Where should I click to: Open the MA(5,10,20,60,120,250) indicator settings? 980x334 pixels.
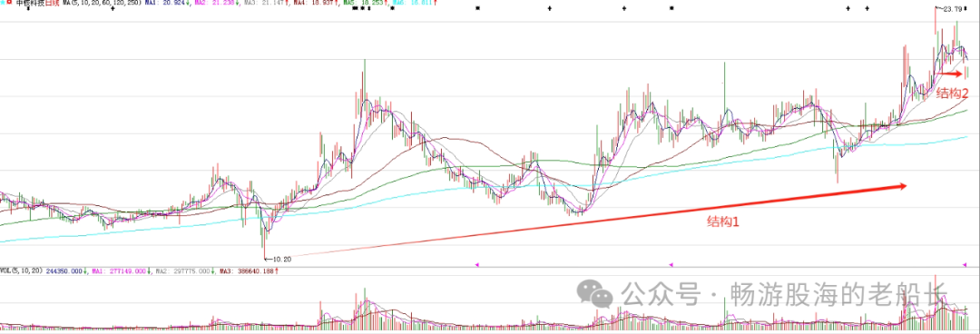point(102,3)
